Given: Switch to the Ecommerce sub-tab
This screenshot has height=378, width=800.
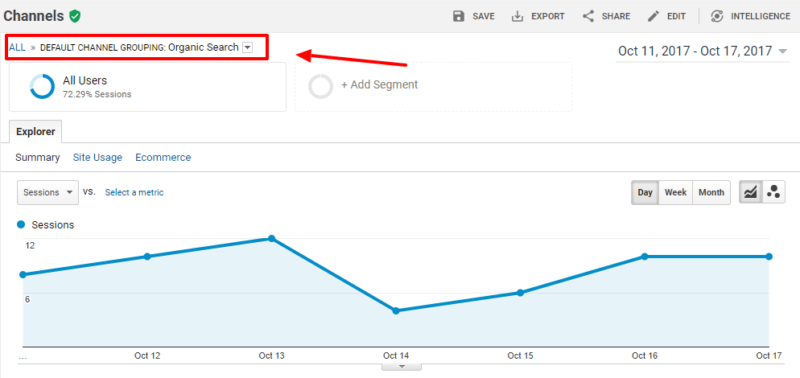Looking at the screenshot, I should point(163,158).
